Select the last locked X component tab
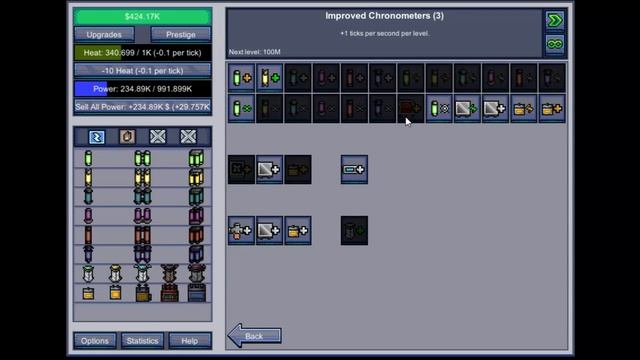This screenshot has height=360, width=640. [188, 137]
